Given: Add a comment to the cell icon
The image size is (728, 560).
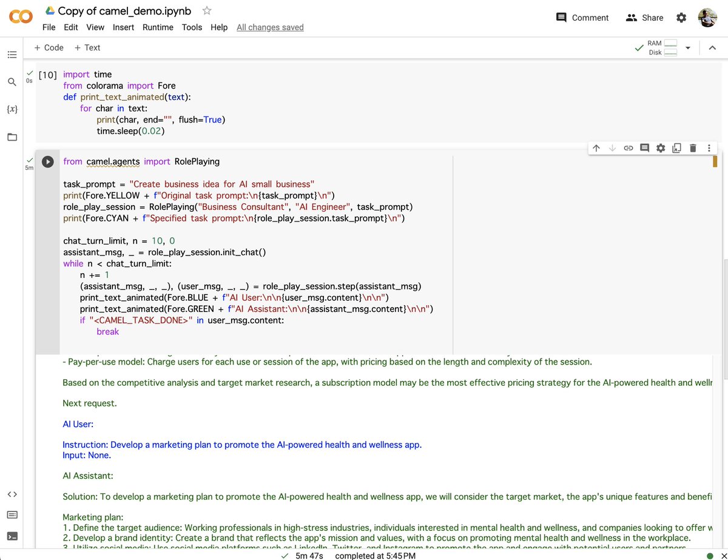Looking at the screenshot, I should pyautogui.click(x=644, y=148).
